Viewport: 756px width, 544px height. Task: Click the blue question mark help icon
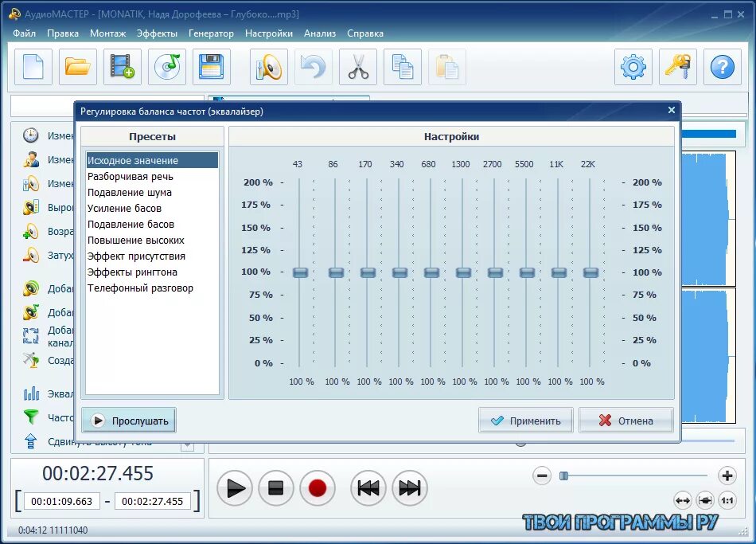click(723, 67)
